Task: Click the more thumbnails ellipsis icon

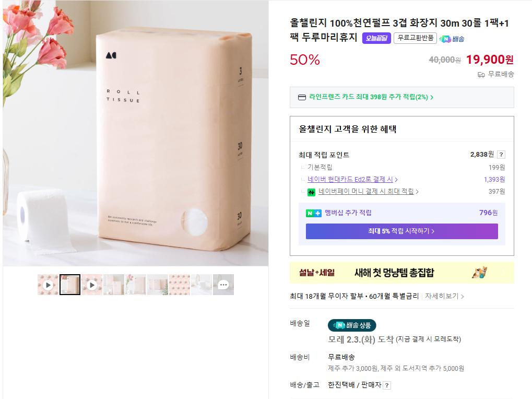Action: pos(223,285)
